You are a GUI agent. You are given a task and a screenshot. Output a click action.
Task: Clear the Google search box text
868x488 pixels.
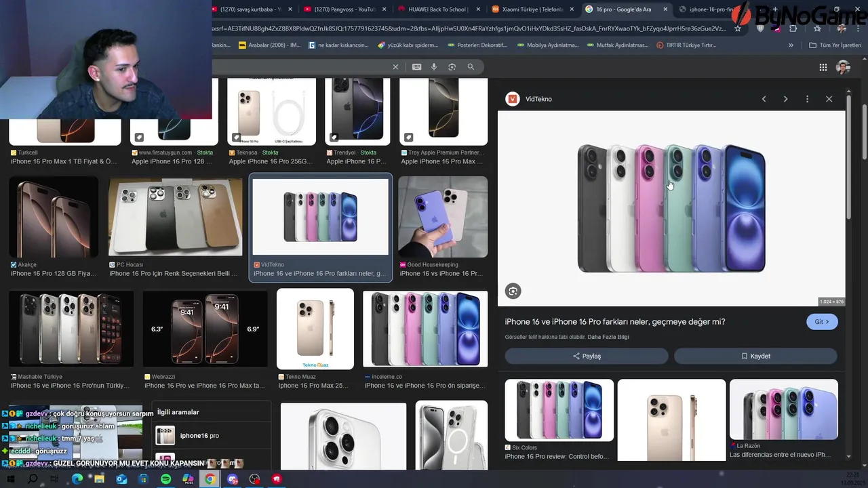point(395,67)
